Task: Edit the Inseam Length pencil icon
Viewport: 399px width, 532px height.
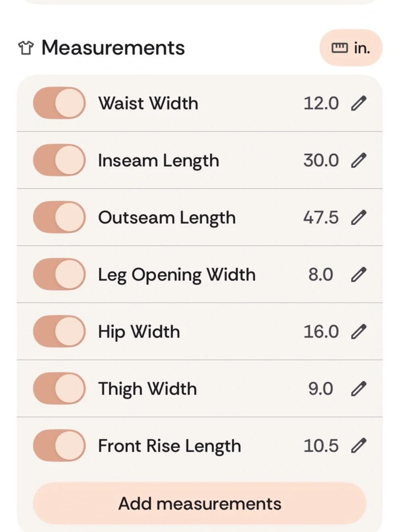Action: [x=358, y=160]
